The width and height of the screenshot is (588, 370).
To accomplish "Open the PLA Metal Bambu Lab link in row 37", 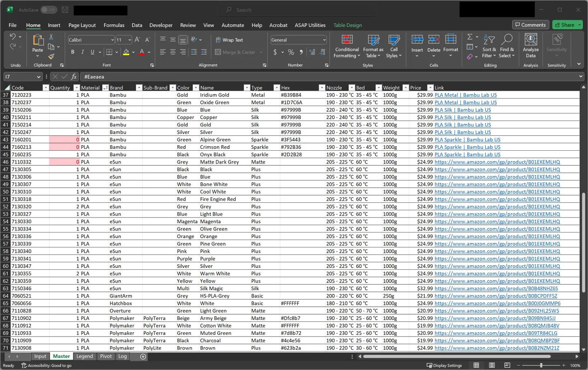I will (465, 95).
